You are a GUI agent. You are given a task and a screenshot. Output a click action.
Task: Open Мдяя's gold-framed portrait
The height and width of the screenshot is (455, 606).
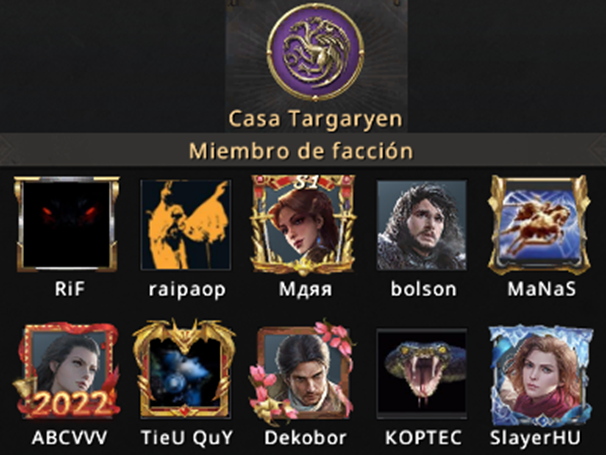pos(303,225)
